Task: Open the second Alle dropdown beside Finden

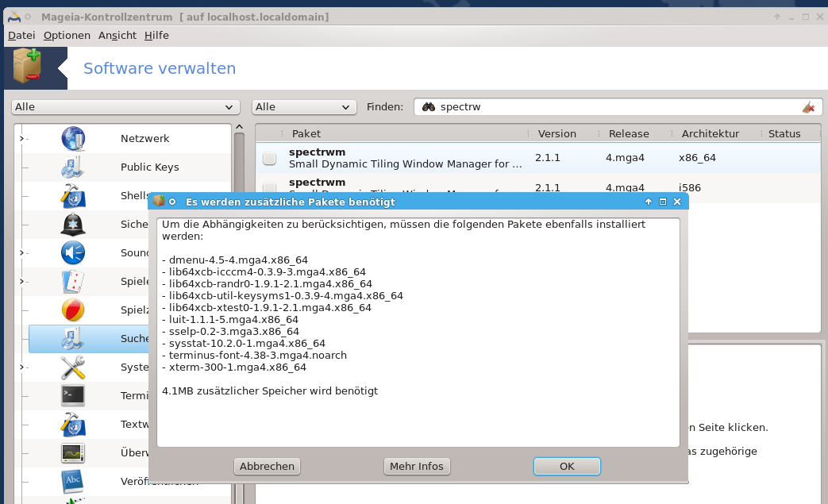Action: 304,107
